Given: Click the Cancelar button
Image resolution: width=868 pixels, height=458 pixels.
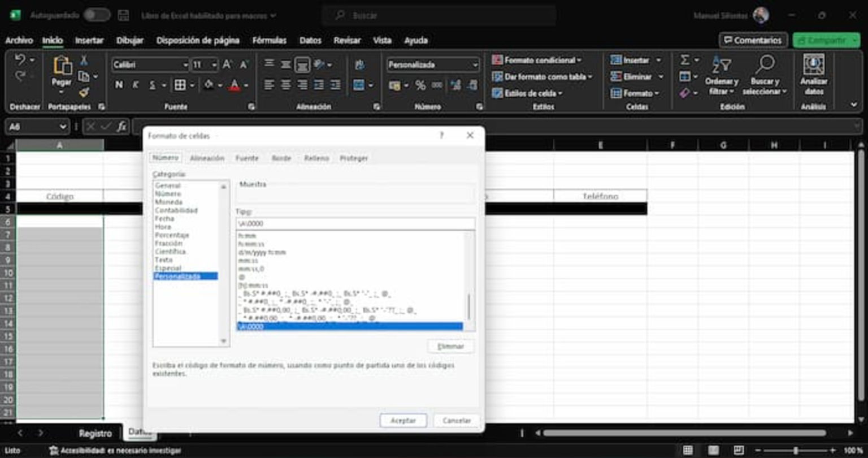Looking at the screenshot, I should pyautogui.click(x=457, y=421).
